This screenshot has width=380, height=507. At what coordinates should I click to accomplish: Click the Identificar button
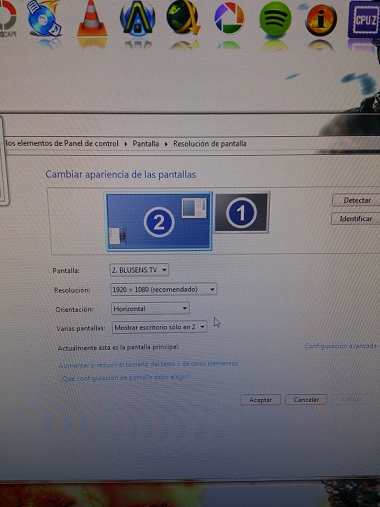(x=355, y=219)
